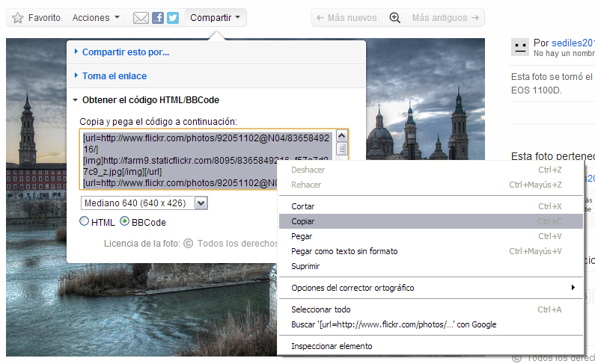Open the Mediano 640 size dropdown
The height and width of the screenshot is (364, 595).
click(x=144, y=203)
